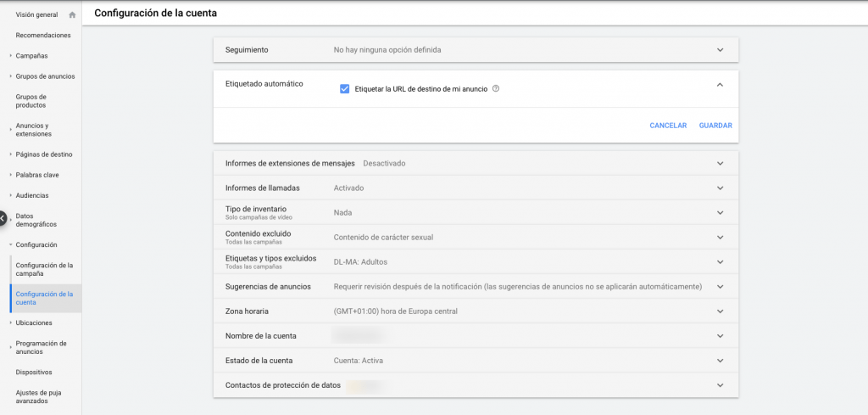The width and height of the screenshot is (868, 415).
Task: Click the CANCELAR button
Action: coord(668,126)
